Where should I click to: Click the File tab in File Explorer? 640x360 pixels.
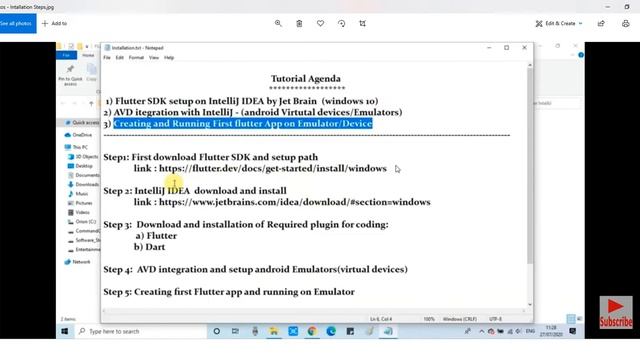click(x=67, y=55)
